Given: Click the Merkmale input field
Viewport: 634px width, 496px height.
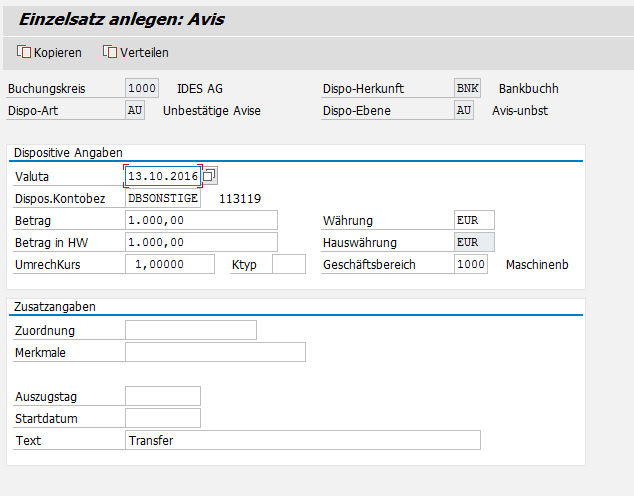Looking at the screenshot, I should point(214,352).
